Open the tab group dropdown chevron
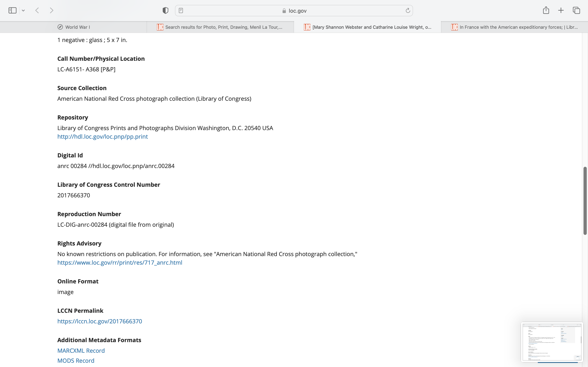Viewport: 588px width, 367px height. [x=23, y=10]
